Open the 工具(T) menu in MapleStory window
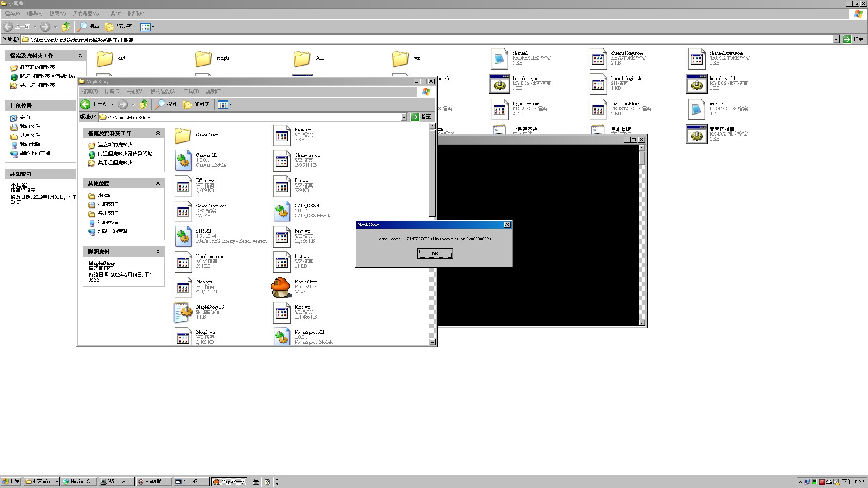This screenshot has width=868, height=488. (x=191, y=92)
